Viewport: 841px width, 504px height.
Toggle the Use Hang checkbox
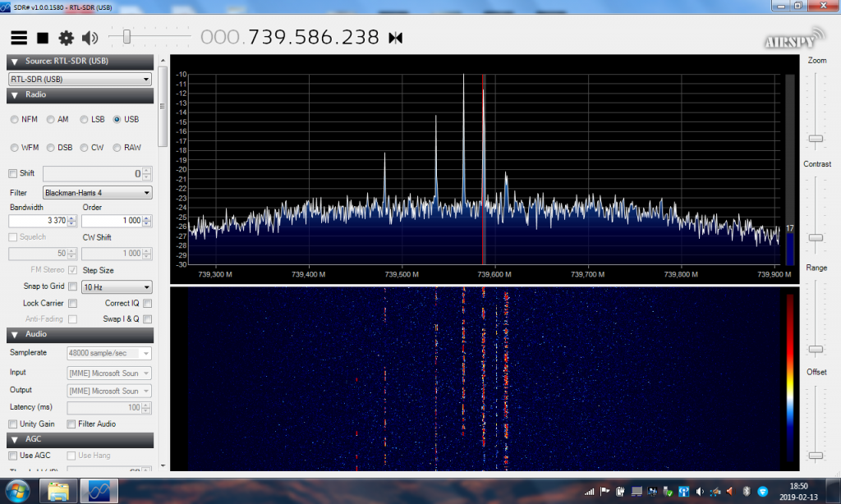(71, 456)
